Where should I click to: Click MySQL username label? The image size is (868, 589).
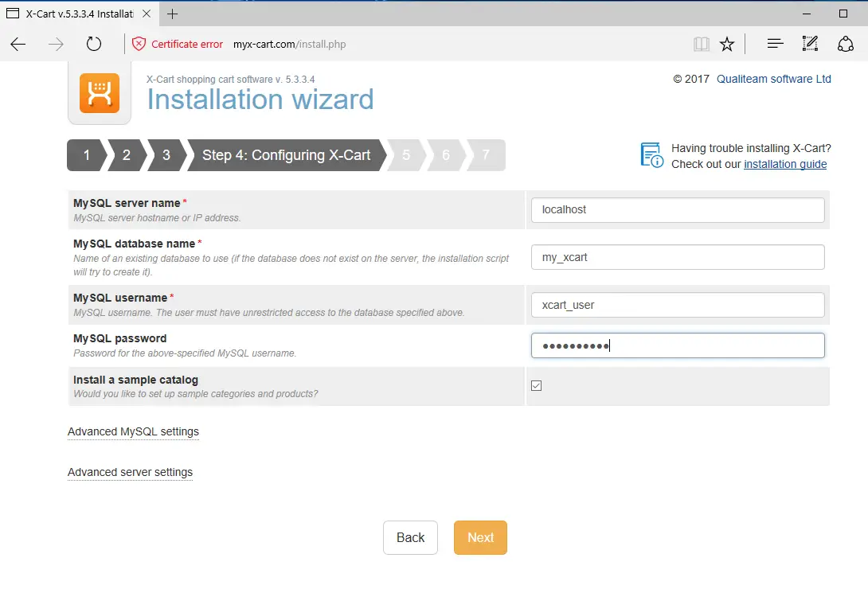coord(120,298)
